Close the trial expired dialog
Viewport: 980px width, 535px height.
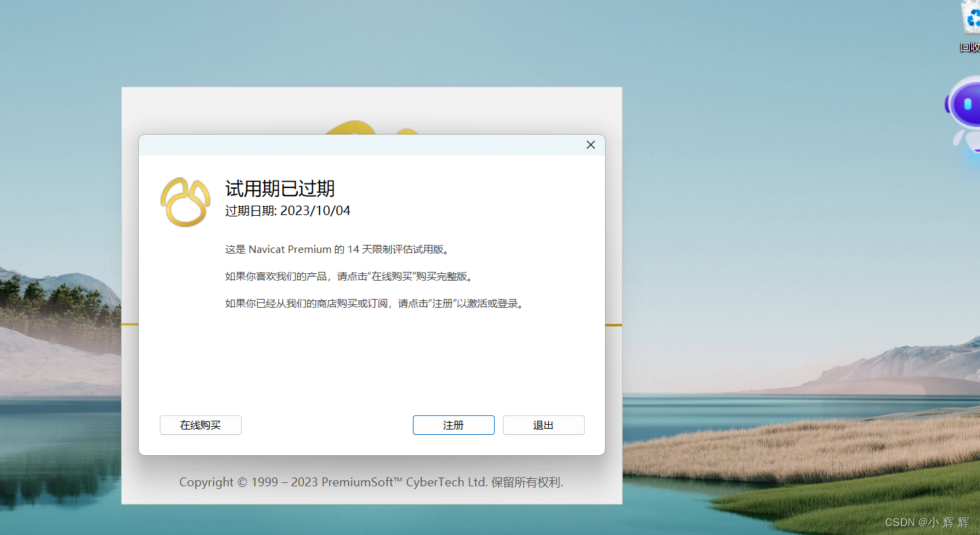coord(590,145)
